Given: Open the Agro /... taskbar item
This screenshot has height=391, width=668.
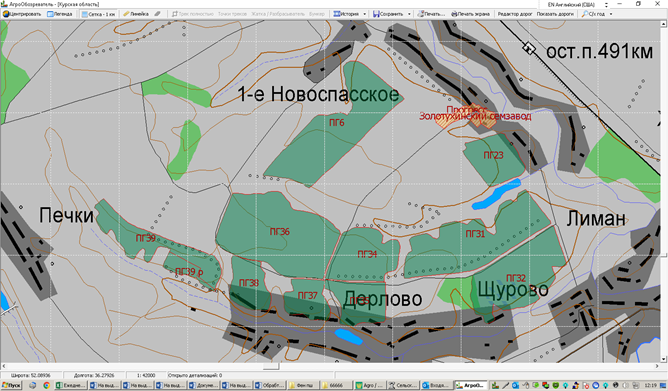Looking at the screenshot, I should pos(369,385).
